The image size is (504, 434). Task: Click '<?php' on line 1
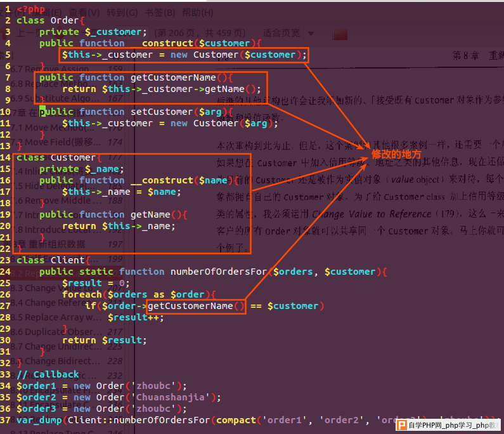coord(31,9)
